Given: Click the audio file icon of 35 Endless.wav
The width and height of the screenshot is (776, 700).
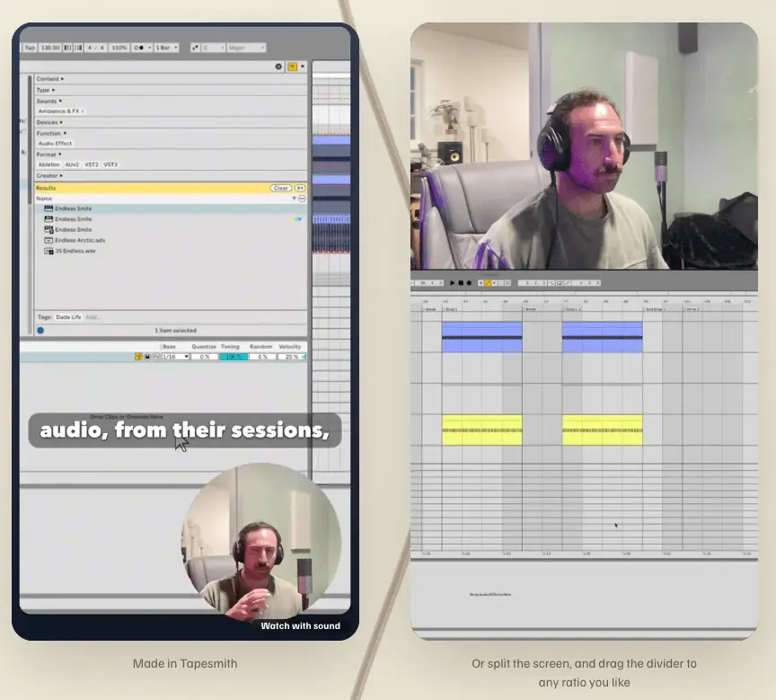Looking at the screenshot, I should pos(48,251).
